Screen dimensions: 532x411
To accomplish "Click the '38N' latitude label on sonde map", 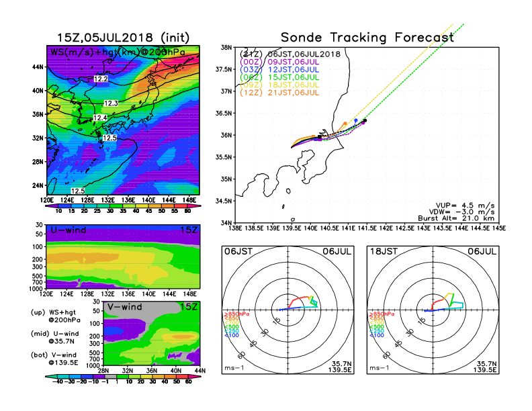I will pyautogui.click(x=226, y=48).
